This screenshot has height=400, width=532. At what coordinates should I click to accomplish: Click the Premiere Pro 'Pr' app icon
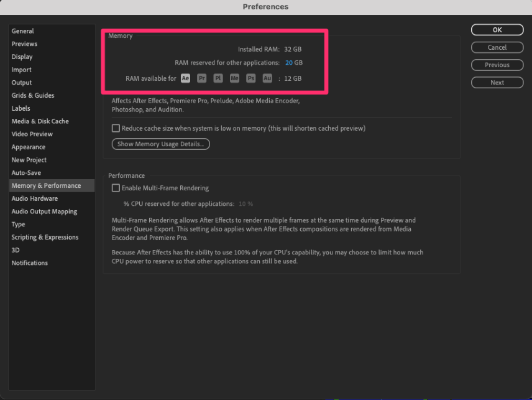(201, 78)
